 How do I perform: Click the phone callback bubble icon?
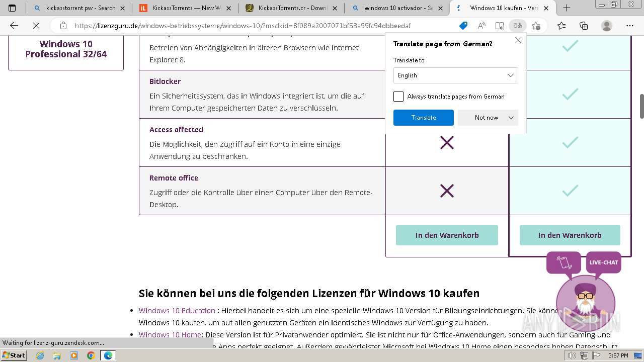pos(564,263)
